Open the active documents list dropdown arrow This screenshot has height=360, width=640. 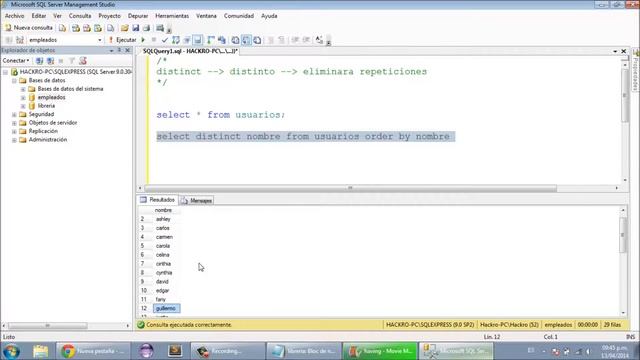coord(615,51)
